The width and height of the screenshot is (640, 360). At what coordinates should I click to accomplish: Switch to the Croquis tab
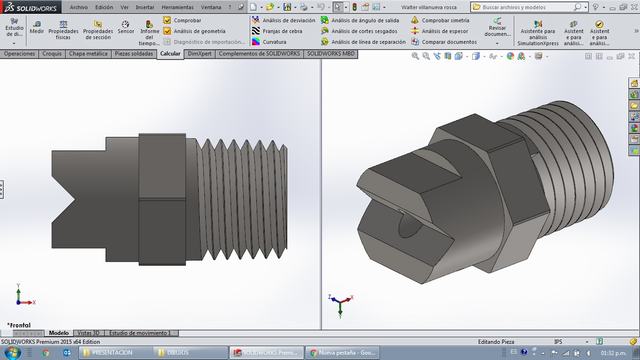point(52,54)
